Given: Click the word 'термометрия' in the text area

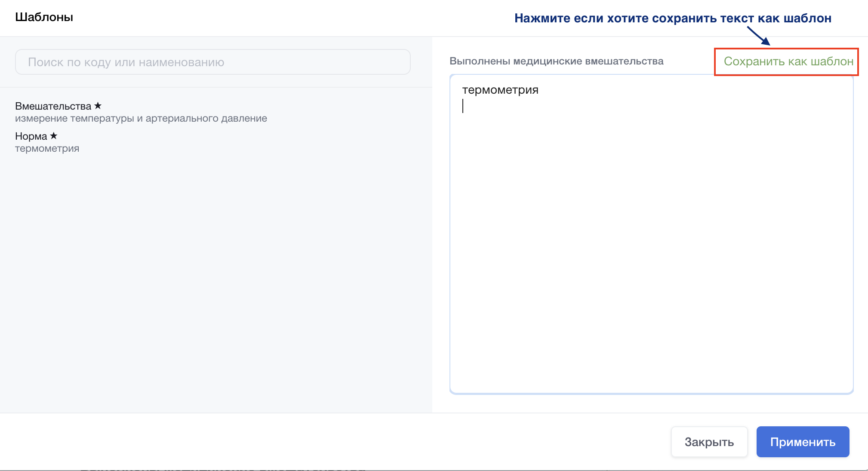Looking at the screenshot, I should click(x=500, y=90).
